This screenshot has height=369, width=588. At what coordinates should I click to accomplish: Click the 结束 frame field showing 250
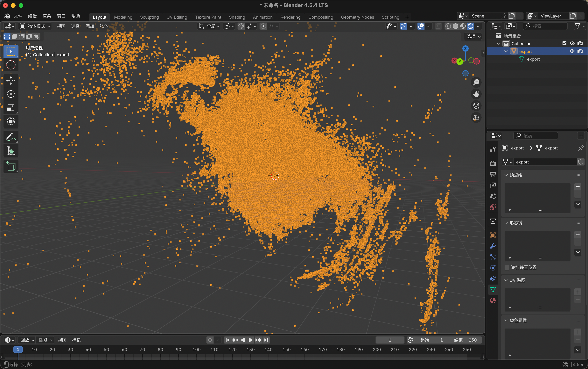465,340
